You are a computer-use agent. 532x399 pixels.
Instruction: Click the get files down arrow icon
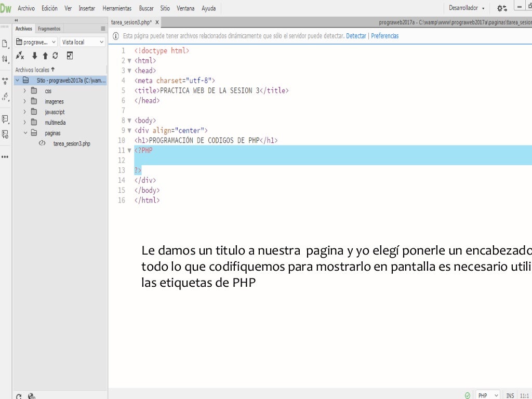[35, 56]
